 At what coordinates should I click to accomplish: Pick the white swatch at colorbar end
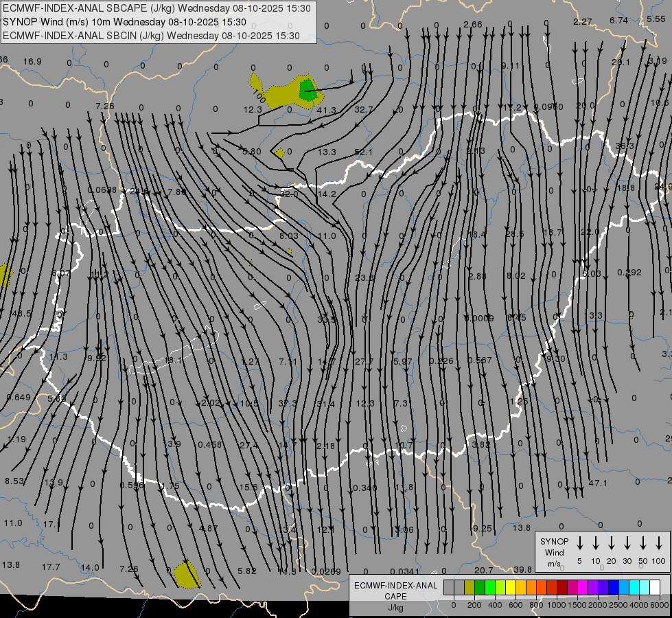pyautogui.click(x=654, y=588)
